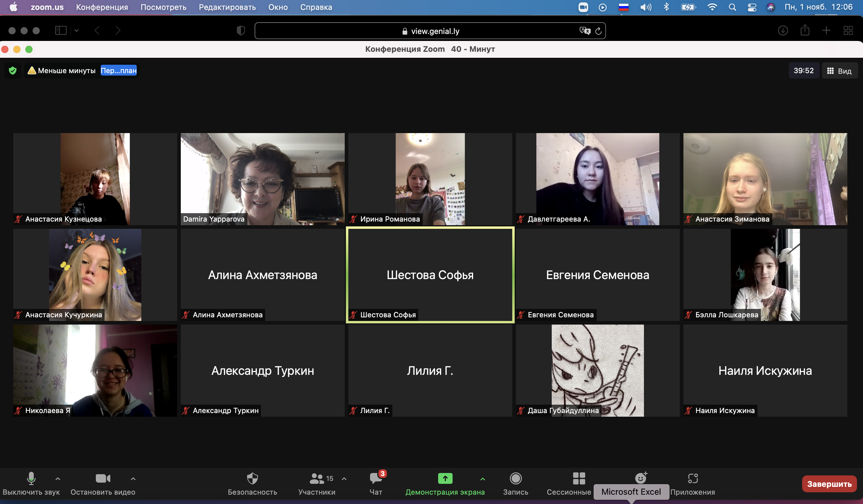
Task: Start Recording with the Запись icon
Action: pos(515,478)
